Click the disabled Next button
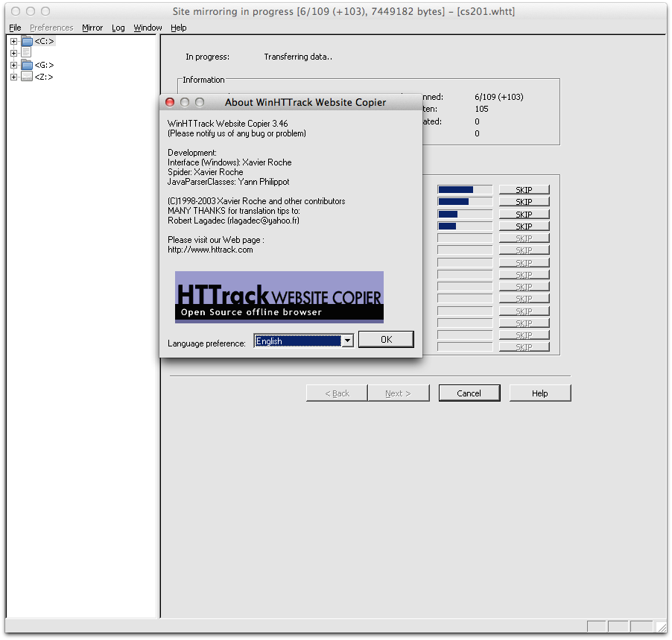Viewport: 672px width, 640px height. (398, 393)
